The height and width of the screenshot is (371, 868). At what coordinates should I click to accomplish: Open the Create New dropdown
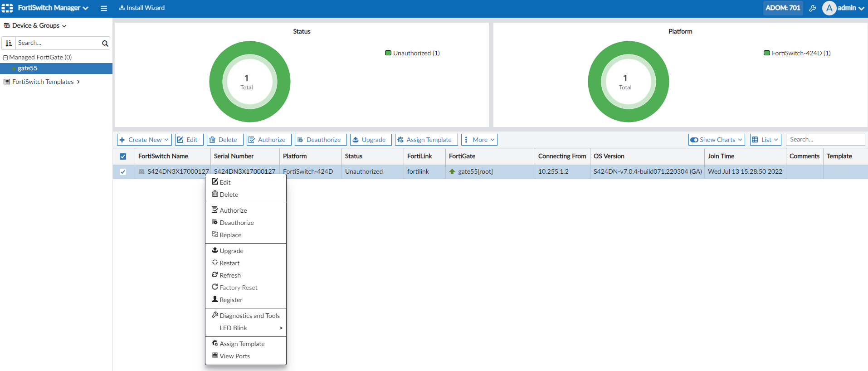coord(144,140)
